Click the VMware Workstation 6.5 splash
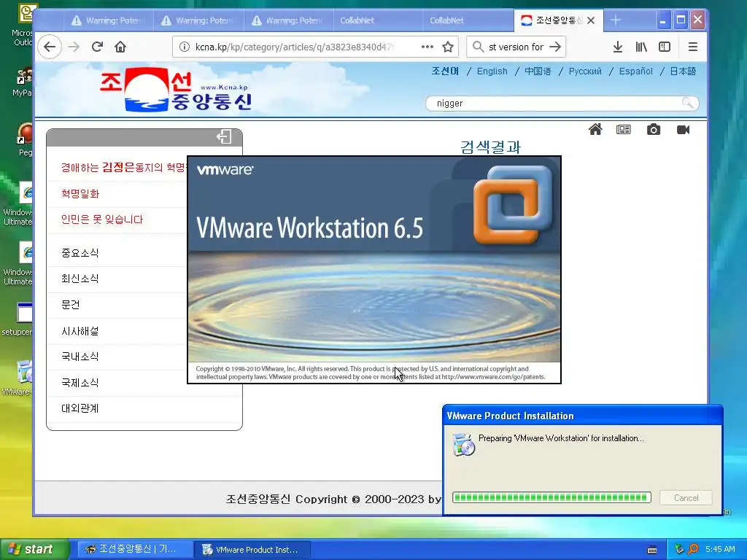The height and width of the screenshot is (560, 747). coord(374,270)
